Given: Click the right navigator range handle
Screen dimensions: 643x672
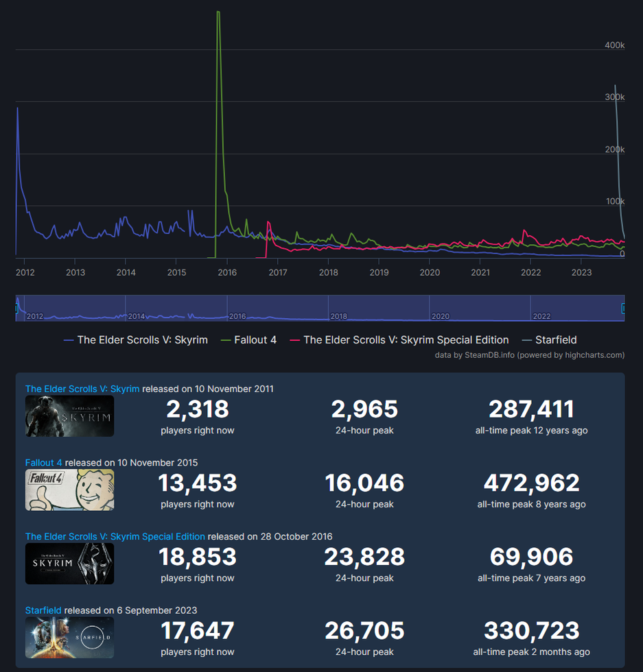Looking at the screenshot, I should point(623,308).
